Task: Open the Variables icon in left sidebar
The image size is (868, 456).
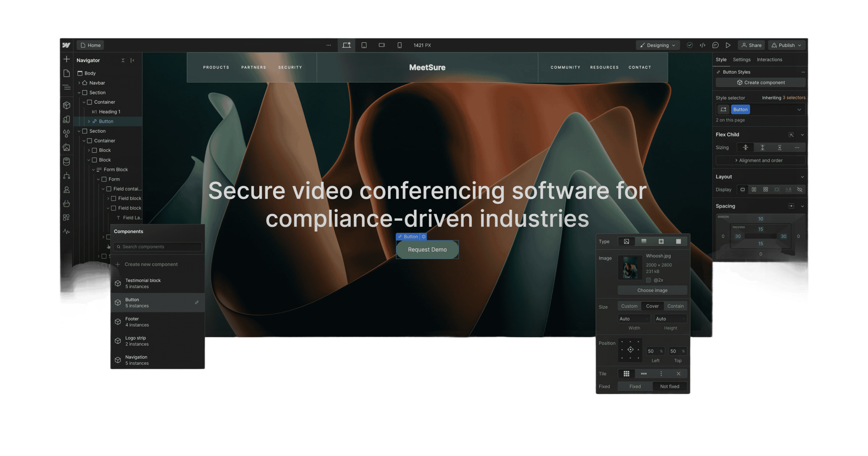Action: pos(67,119)
